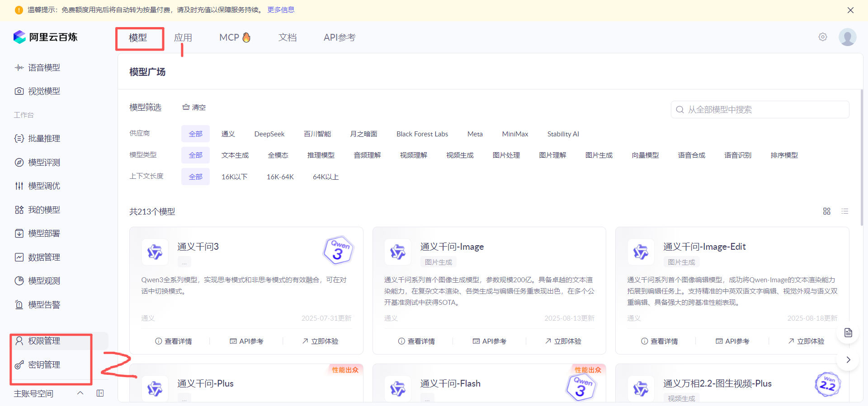Screen dimensions: 868x406
Task: Click the 我的模型 grid icon
Action: (19, 210)
